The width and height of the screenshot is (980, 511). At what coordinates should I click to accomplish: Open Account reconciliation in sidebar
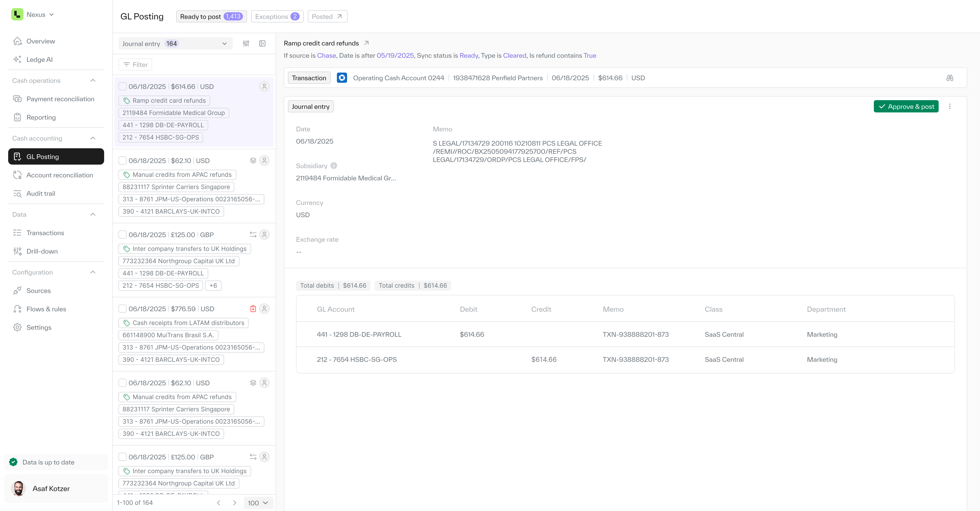[59, 175]
